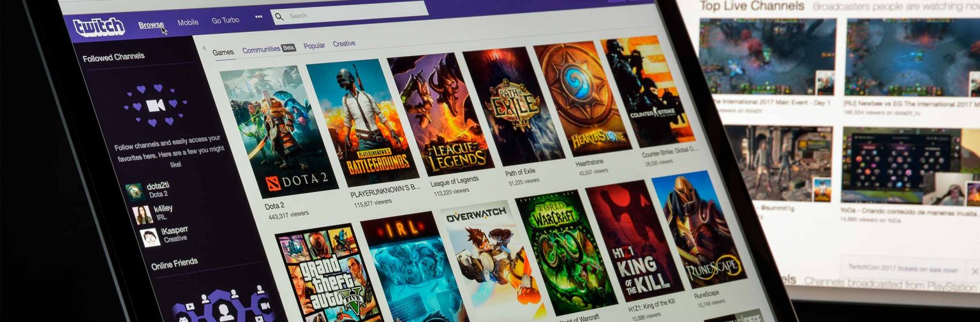Viewport: 980px width, 322px height.
Task: Open Newbee vs EG stream in background window
Action: coord(912,57)
